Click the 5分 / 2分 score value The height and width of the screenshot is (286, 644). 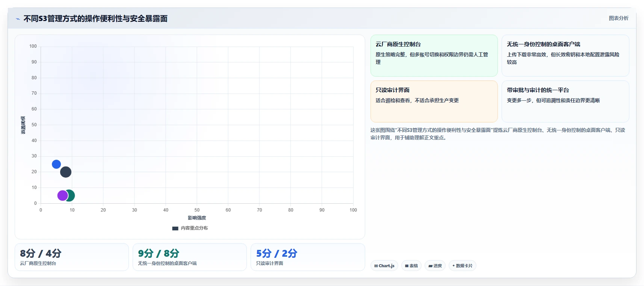point(277,253)
